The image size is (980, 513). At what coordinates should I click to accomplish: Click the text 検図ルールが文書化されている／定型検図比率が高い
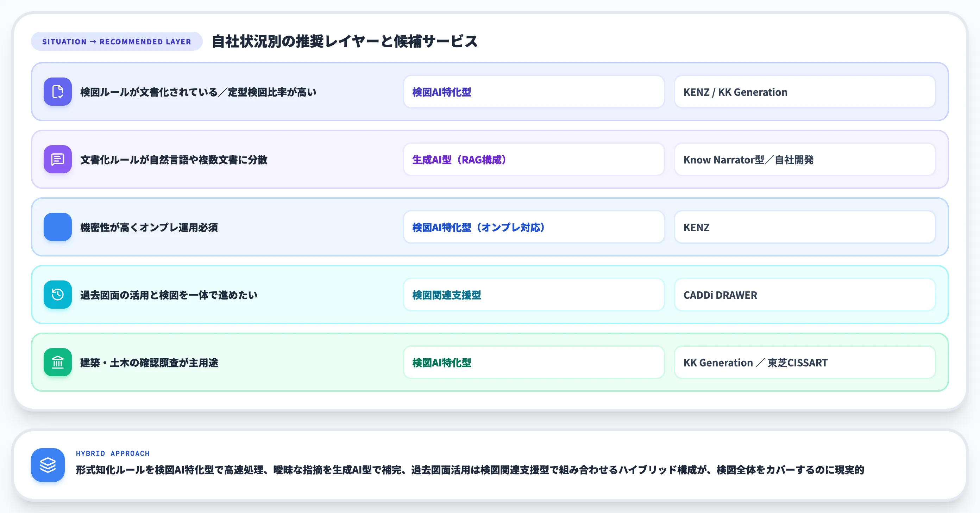pos(198,92)
